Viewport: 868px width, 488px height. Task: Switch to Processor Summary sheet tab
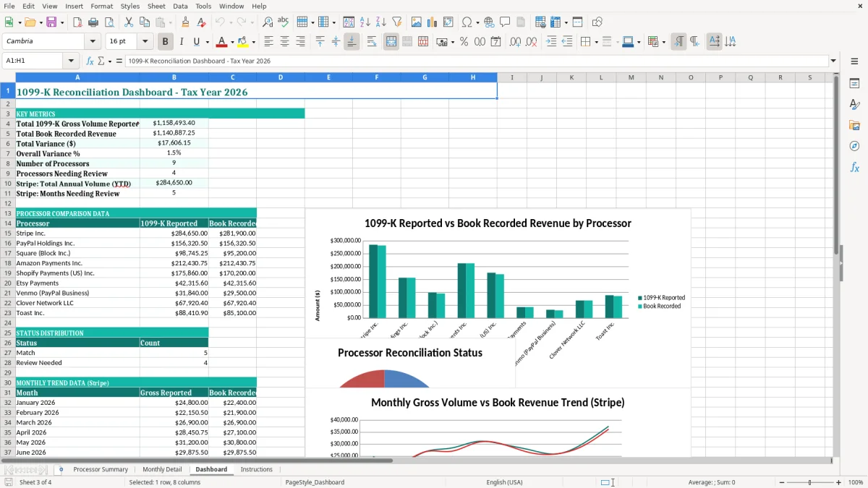pos(101,470)
